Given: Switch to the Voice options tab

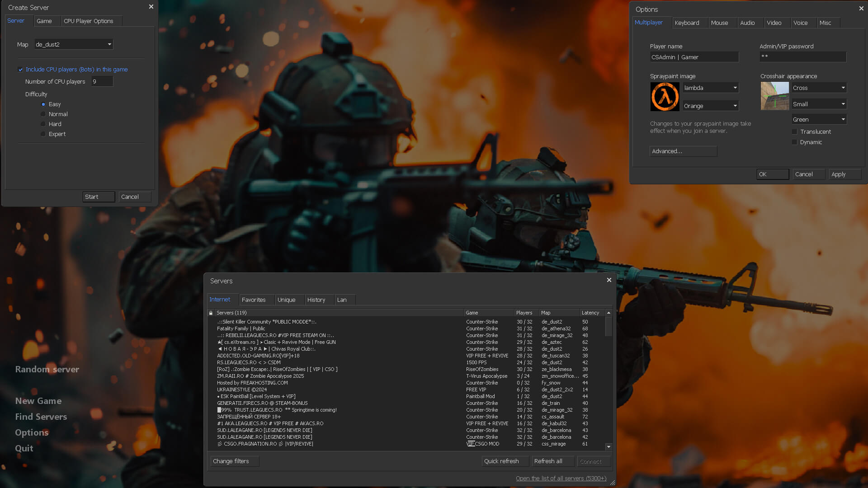Looking at the screenshot, I should point(804,23).
